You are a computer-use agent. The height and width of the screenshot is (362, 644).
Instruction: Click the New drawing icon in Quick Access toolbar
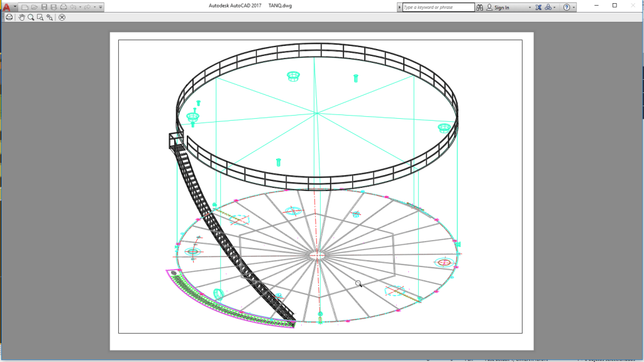(x=25, y=7)
